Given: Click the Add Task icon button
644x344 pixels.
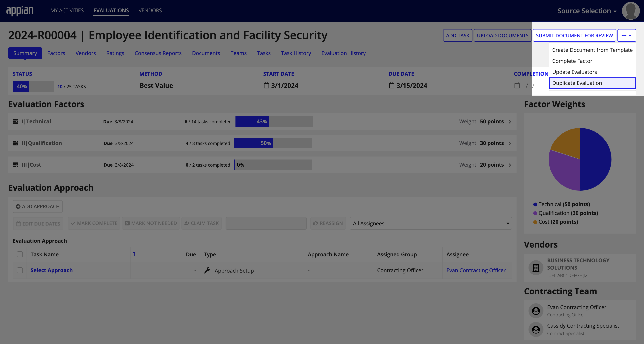Looking at the screenshot, I should coord(458,36).
